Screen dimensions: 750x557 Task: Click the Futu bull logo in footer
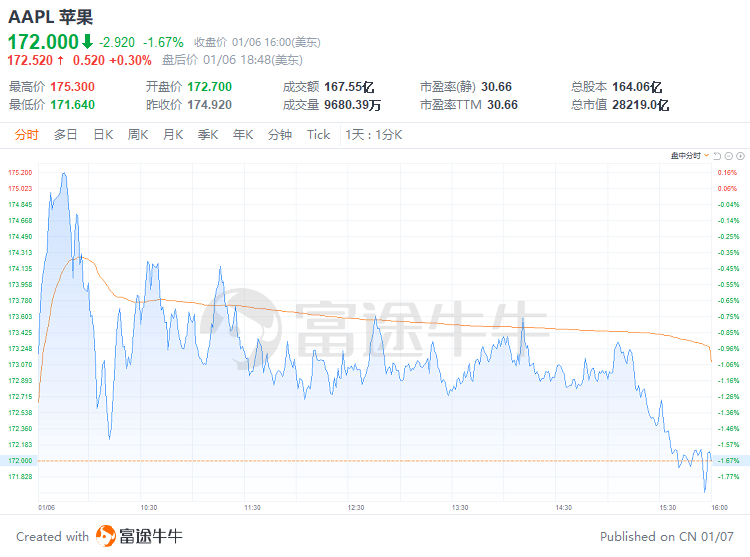[x=106, y=535]
